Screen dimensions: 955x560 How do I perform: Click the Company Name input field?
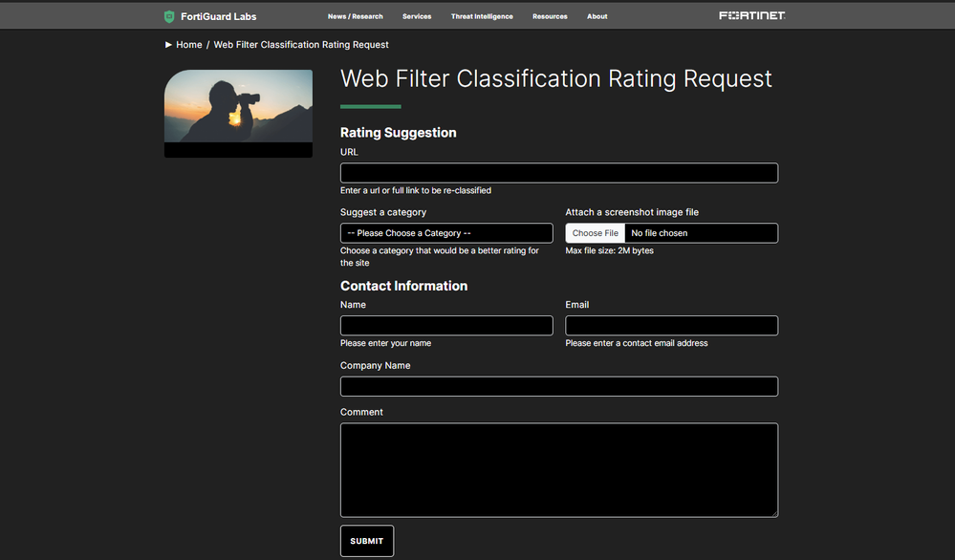tap(558, 386)
